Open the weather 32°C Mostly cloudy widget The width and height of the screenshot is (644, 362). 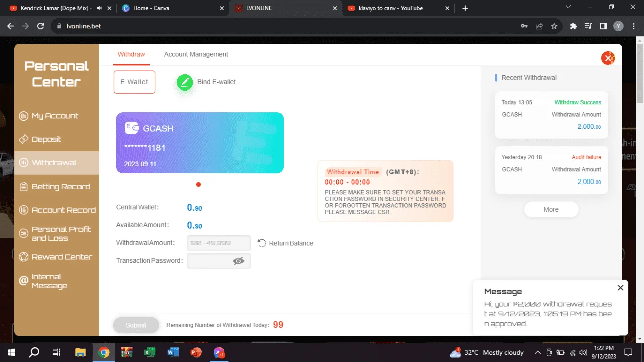pos(487,352)
